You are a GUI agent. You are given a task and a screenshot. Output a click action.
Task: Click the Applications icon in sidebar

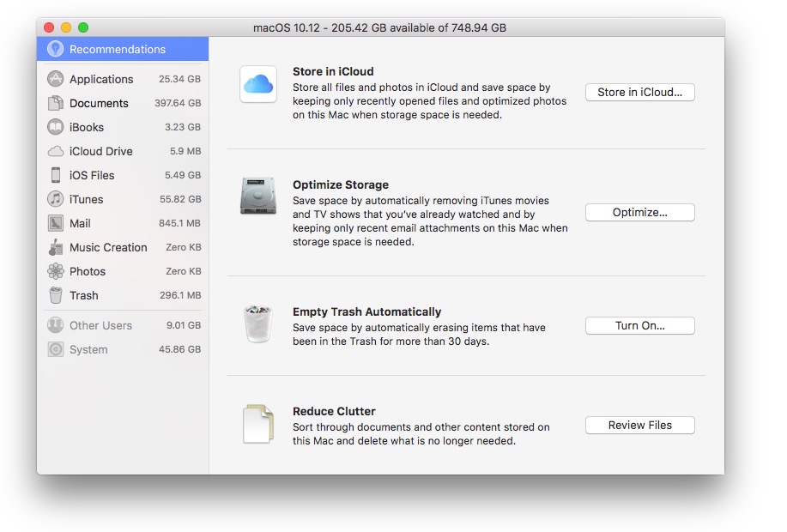(x=56, y=79)
